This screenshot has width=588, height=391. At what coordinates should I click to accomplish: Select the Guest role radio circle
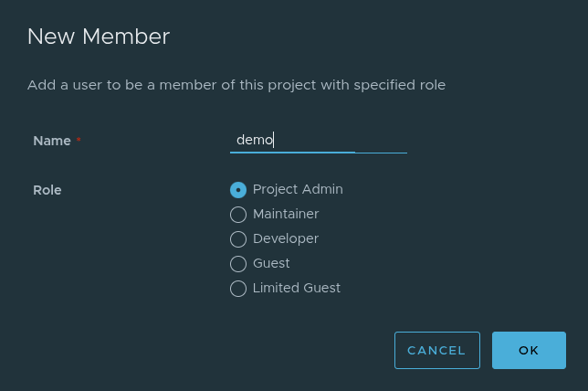point(238,264)
